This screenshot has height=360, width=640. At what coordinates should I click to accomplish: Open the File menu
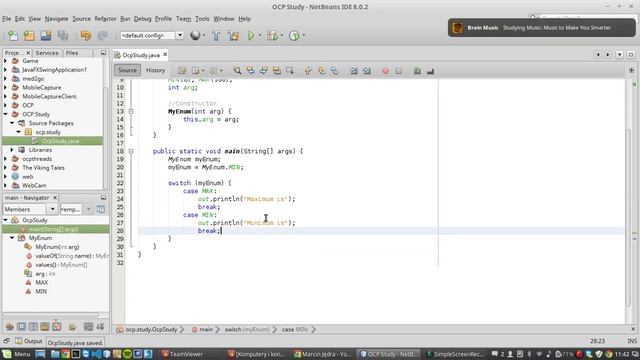7,19
